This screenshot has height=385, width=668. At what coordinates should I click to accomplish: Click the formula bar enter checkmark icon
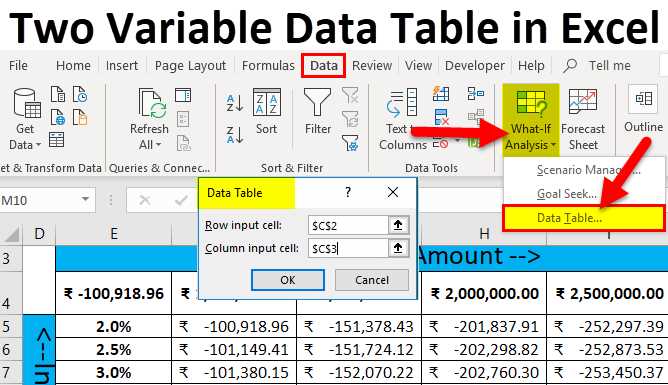(x=181, y=200)
